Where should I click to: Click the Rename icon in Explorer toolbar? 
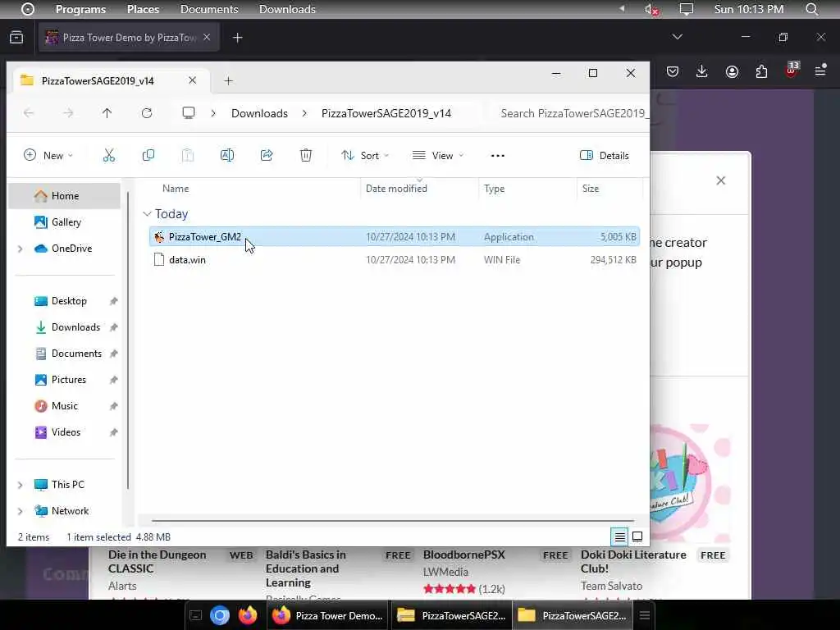[x=227, y=155]
